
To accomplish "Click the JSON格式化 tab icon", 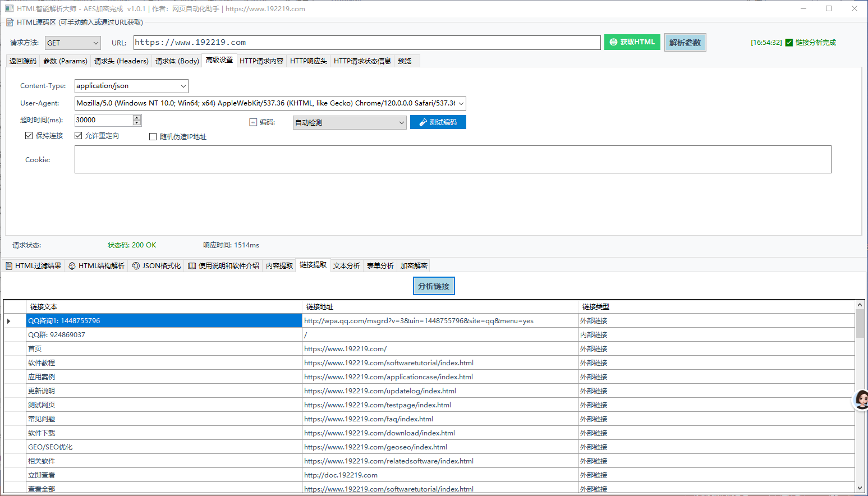I will coord(136,266).
